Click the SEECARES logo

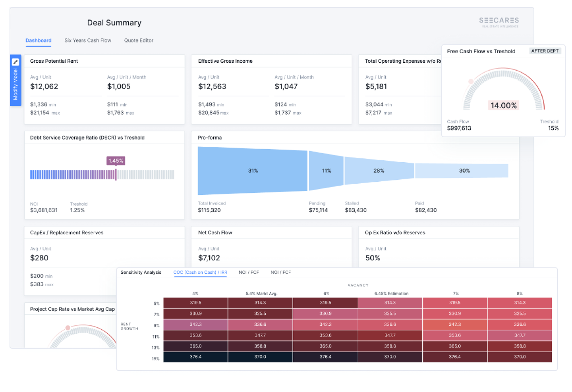tap(499, 22)
